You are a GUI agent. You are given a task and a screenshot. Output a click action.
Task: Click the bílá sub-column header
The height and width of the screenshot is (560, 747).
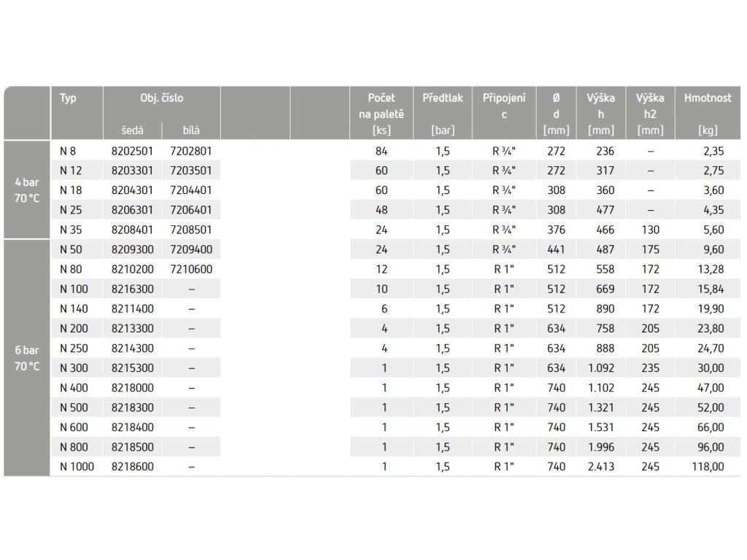[191, 131]
